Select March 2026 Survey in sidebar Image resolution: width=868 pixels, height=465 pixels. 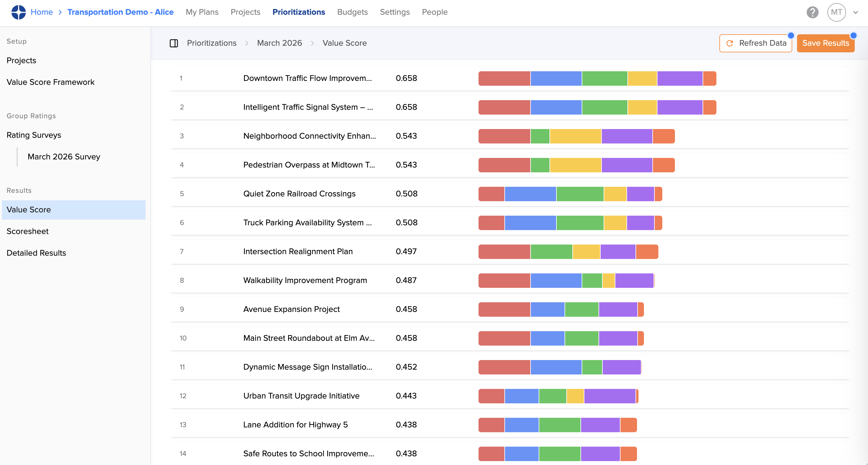click(x=64, y=157)
